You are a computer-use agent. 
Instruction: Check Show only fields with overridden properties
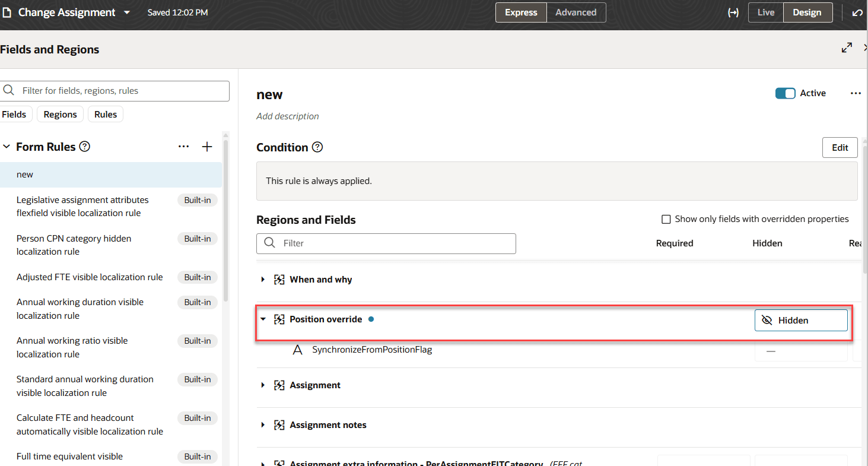tap(666, 220)
